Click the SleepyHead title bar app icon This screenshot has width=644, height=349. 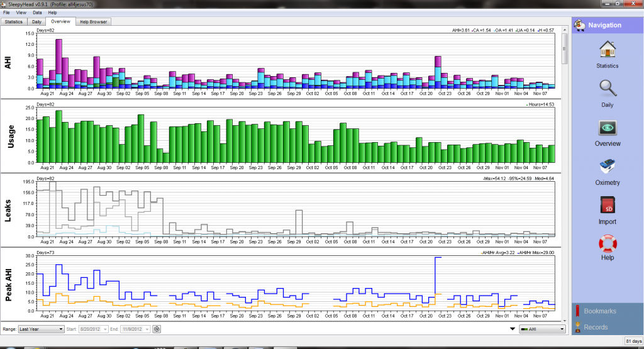(4, 4)
